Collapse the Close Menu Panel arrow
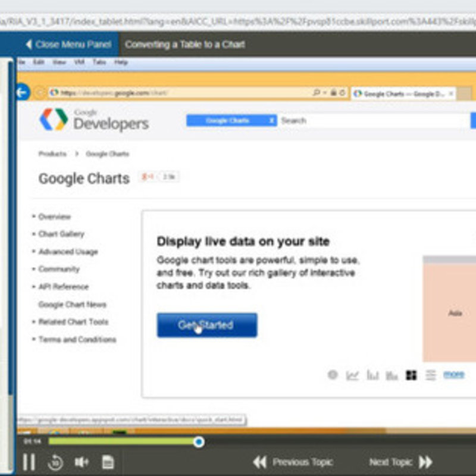The height and width of the screenshot is (476, 476). tap(29, 44)
